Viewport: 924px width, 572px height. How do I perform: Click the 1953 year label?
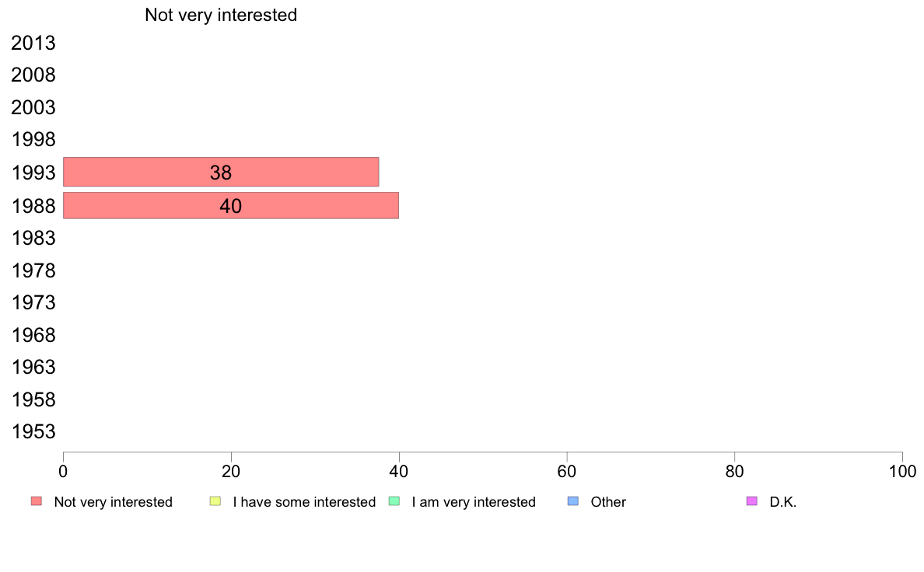33,432
